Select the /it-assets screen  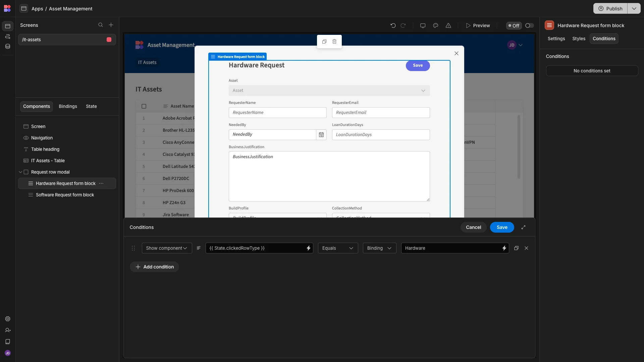click(67, 40)
